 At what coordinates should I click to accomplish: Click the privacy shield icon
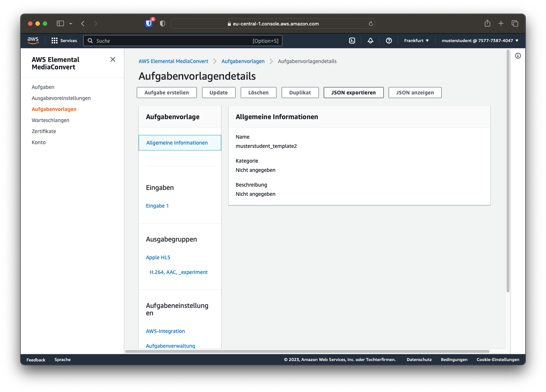[x=163, y=24]
